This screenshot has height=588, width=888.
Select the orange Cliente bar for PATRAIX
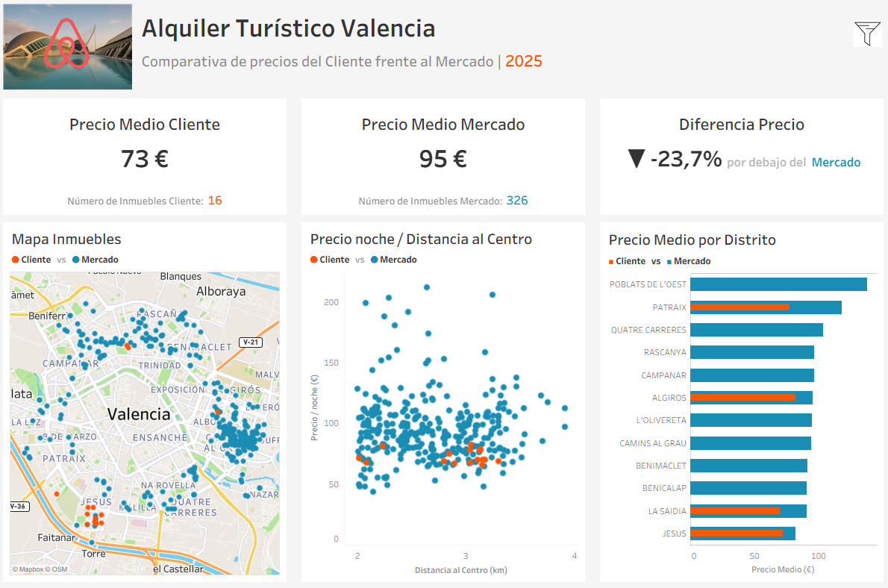pyautogui.click(x=739, y=307)
